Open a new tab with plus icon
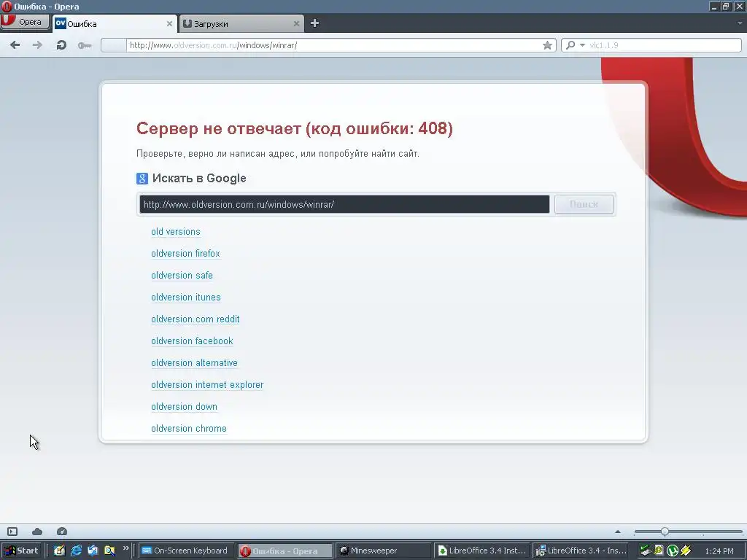 coord(314,23)
